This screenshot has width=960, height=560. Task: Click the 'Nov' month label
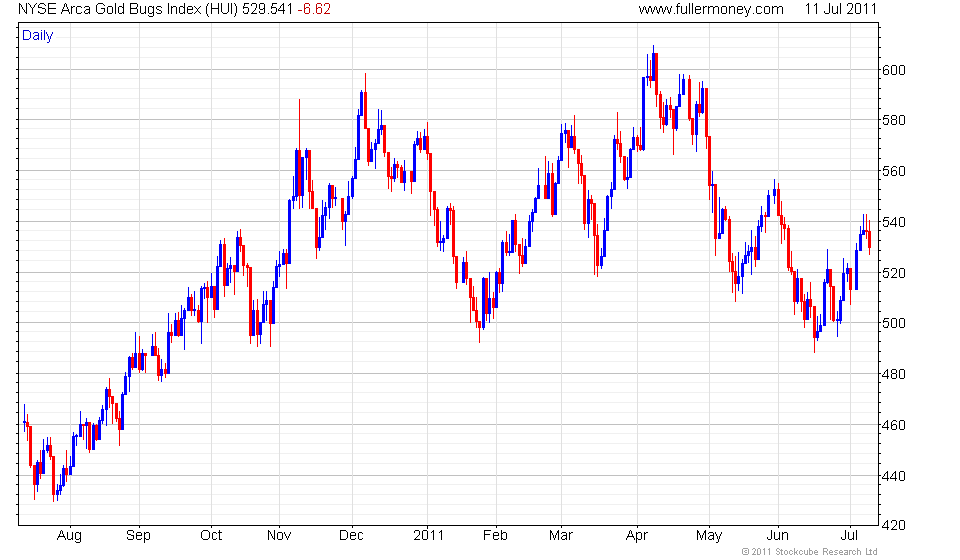click(x=279, y=536)
